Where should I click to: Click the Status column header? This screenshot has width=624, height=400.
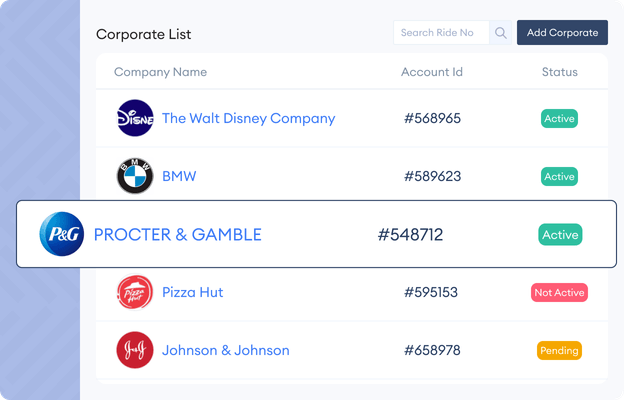[x=560, y=72]
